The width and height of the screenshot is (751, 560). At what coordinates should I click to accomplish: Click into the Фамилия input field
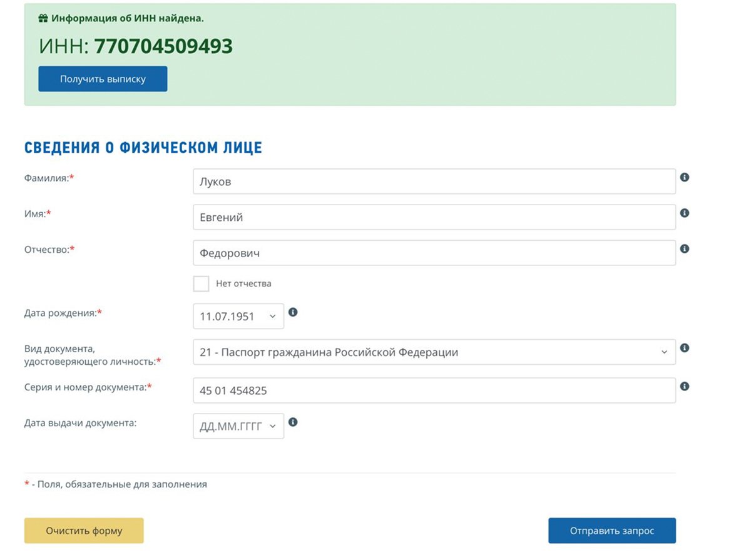434,181
